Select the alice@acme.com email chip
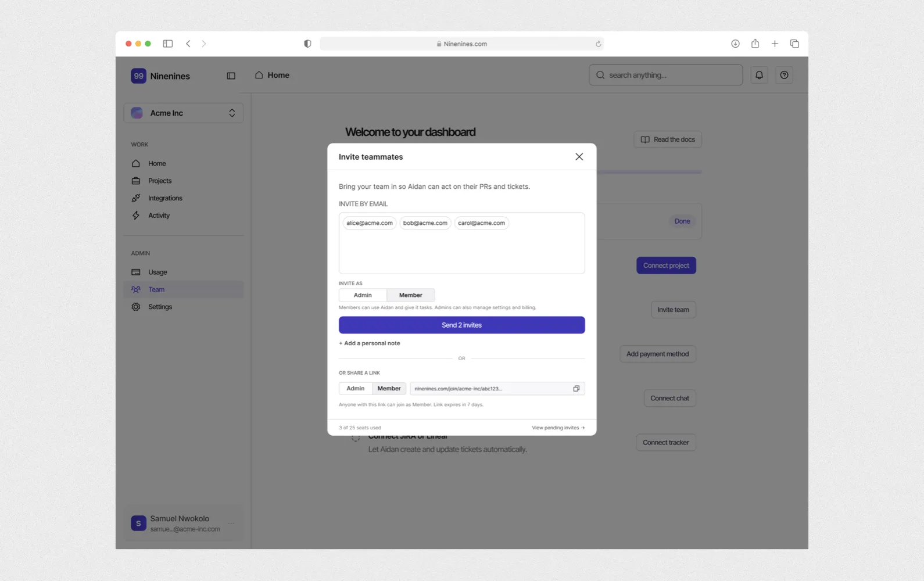924x581 pixels. (x=370, y=223)
